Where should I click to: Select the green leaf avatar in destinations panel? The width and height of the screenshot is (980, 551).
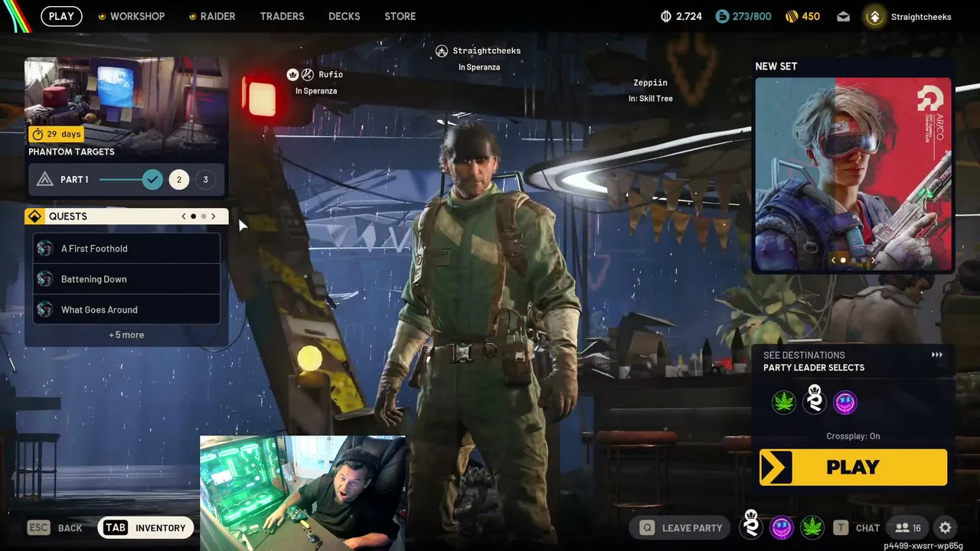[x=784, y=402]
